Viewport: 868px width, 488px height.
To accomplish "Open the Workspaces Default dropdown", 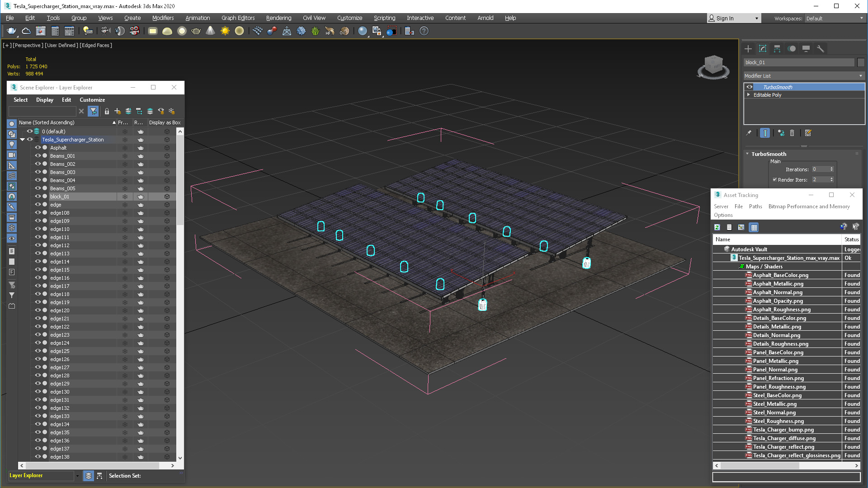I will click(835, 19).
